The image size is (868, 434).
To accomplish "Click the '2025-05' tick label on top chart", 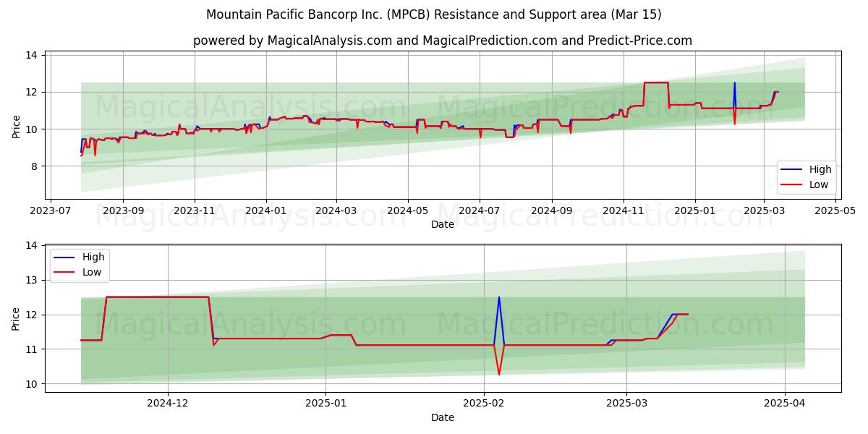I will (x=835, y=210).
